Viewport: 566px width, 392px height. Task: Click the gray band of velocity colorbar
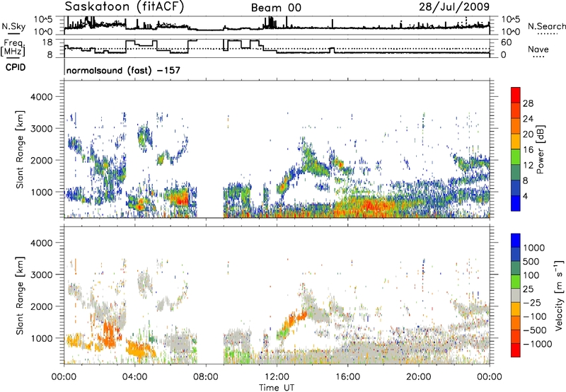point(516,295)
